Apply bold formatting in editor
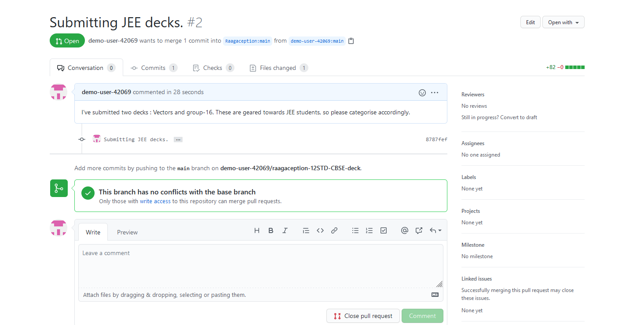This screenshot has height=325, width=644. [x=271, y=230]
